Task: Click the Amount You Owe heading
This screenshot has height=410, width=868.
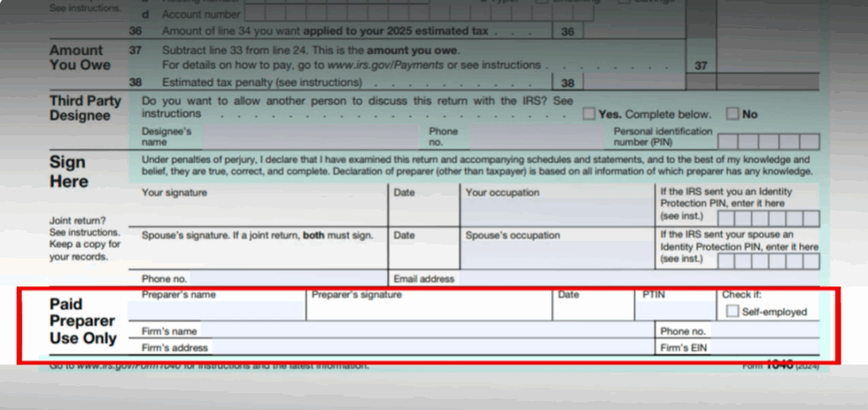Action: pos(80,58)
